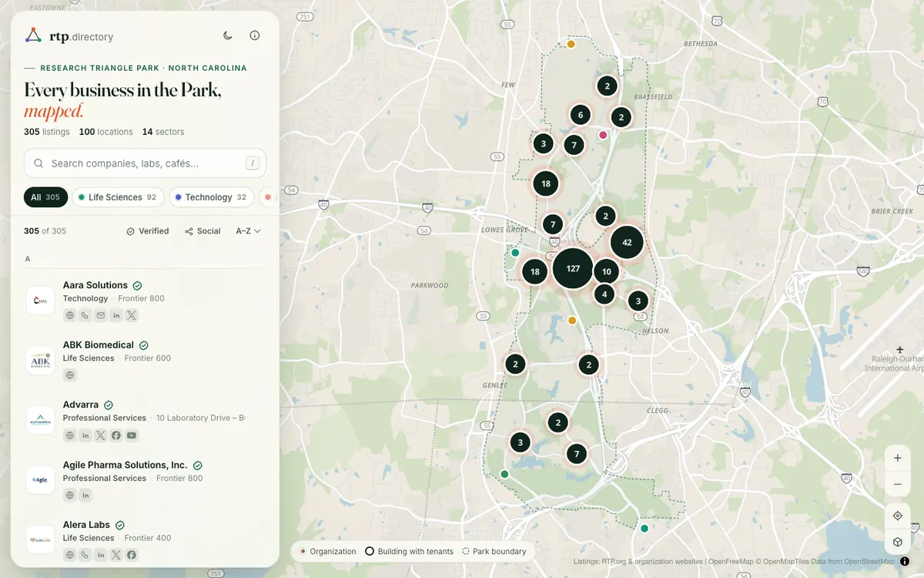This screenshot has height=578, width=924.
Task: Open Agile Pharma Solutions LinkedIn icon
Action: (85, 495)
